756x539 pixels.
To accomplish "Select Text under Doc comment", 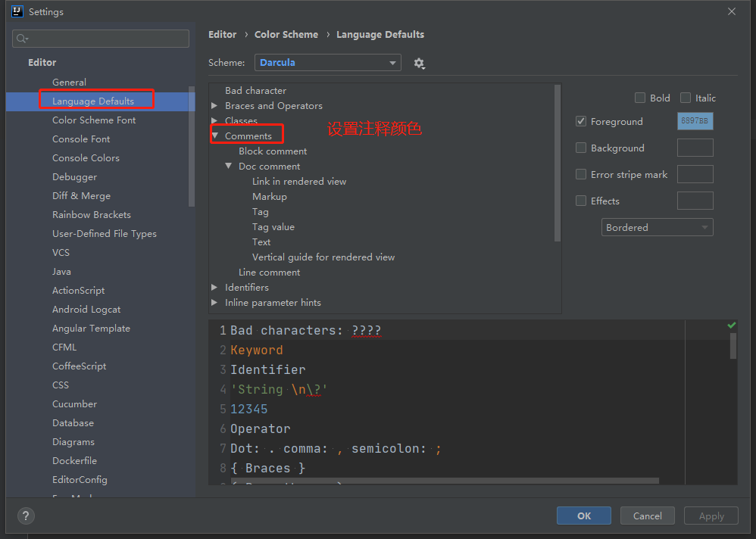I will (x=261, y=241).
